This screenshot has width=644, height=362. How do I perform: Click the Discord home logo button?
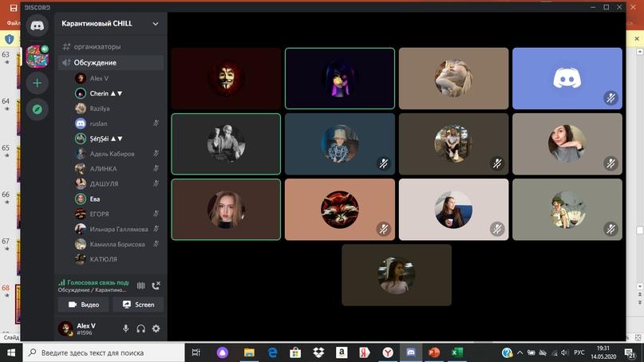point(38,26)
